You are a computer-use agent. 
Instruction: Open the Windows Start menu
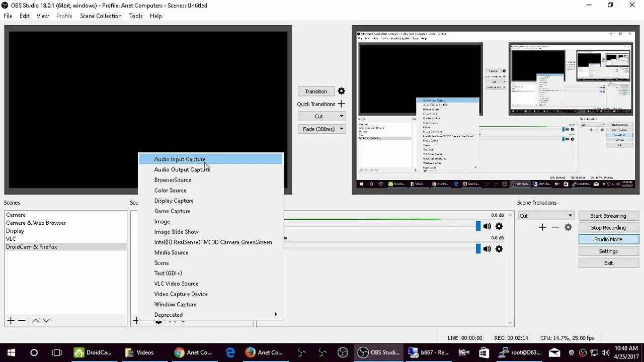click(x=11, y=352)
